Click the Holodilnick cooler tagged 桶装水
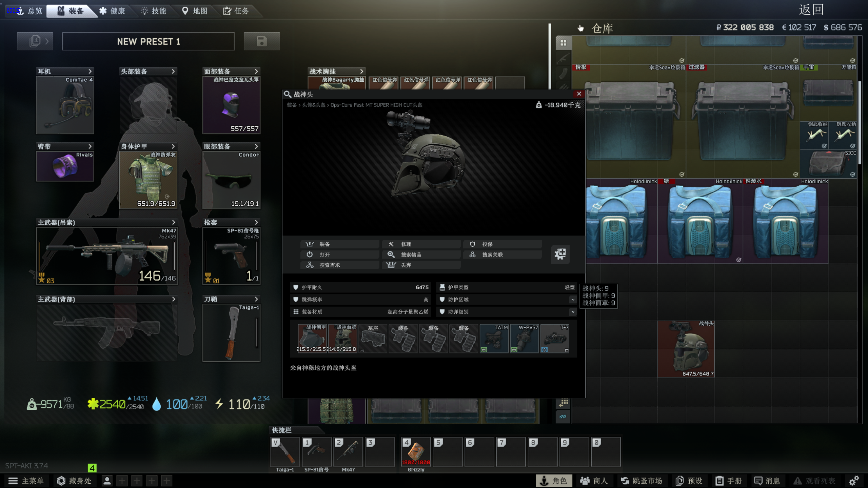 785,221
